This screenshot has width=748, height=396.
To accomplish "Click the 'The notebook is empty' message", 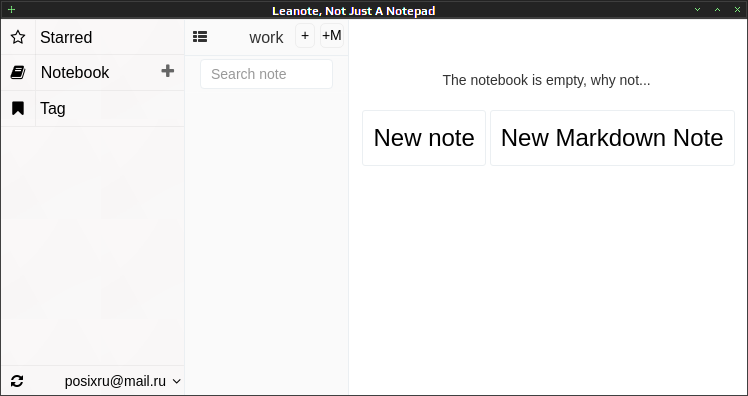I will tap(546, 80).
